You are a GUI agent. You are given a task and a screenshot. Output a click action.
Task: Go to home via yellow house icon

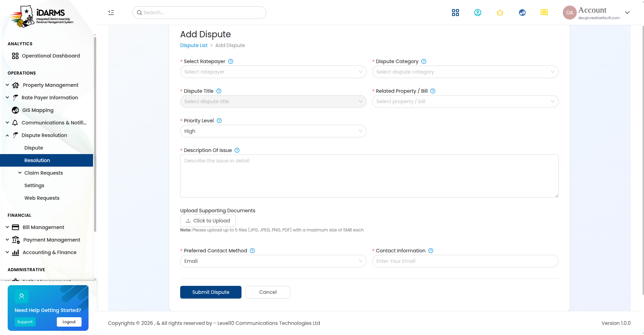coord(500,13)
